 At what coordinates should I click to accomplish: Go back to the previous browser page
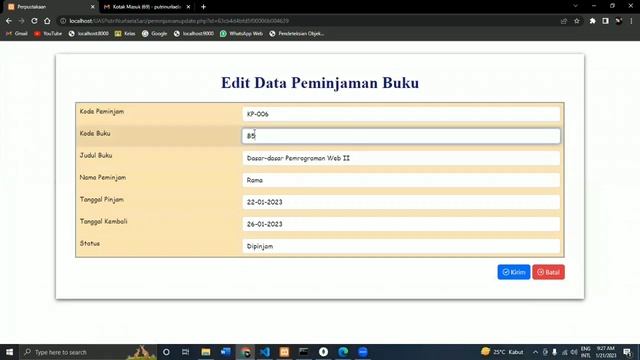pos(9,21)
